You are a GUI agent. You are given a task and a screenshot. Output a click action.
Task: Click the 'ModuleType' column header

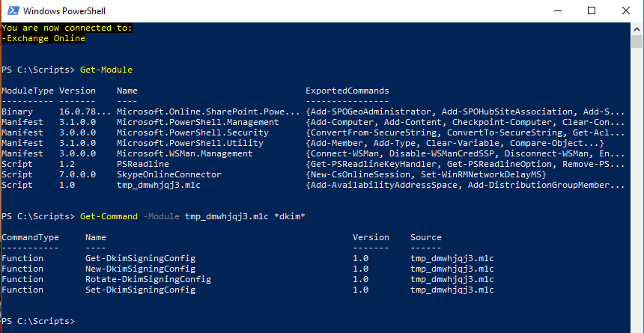point(28,91)
